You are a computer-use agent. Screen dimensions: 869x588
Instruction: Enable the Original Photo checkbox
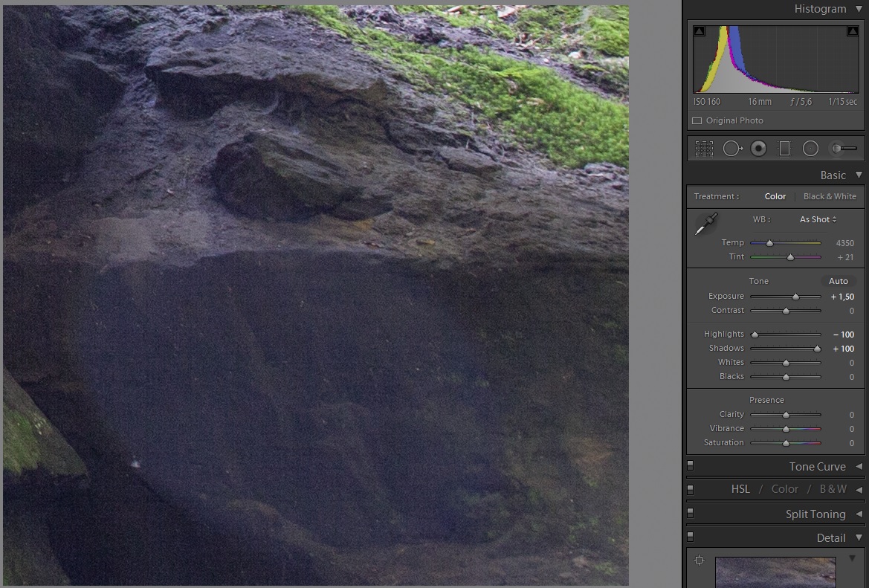click(x=697, y=121)
